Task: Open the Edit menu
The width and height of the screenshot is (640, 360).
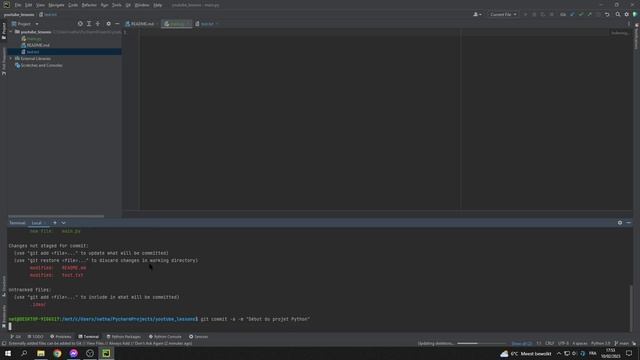Action: (29, 5)
